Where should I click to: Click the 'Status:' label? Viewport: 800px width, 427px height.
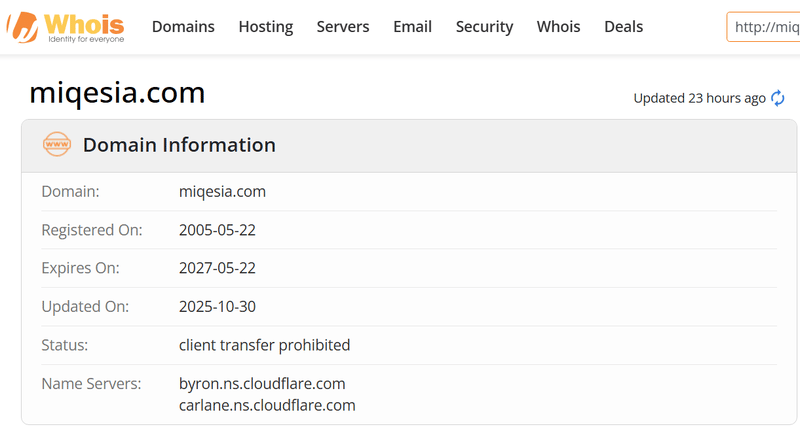[65, 345]
